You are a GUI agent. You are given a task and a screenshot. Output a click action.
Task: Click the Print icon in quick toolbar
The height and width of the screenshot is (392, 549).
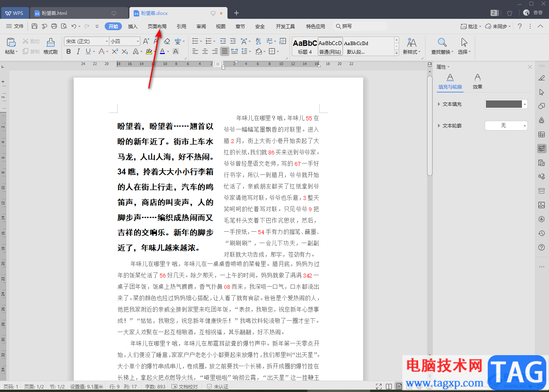pyautogui.click(x=54, y=26)
